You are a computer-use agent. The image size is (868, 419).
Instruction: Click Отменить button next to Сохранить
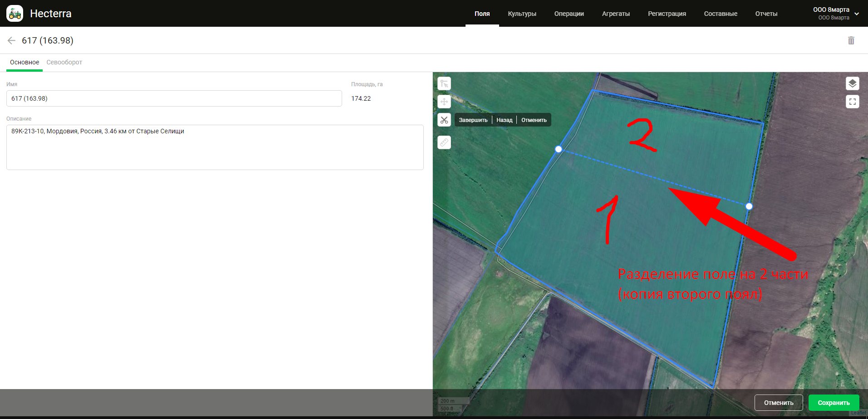tap(778, 403)
